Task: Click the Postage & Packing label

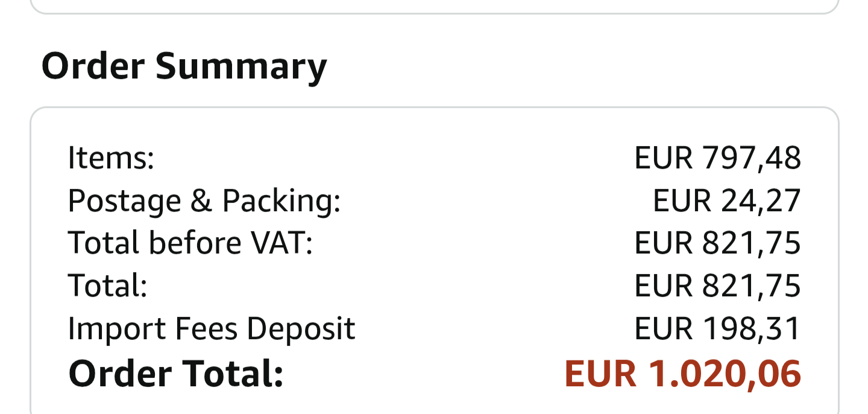Action: click(x=204, y=200)
